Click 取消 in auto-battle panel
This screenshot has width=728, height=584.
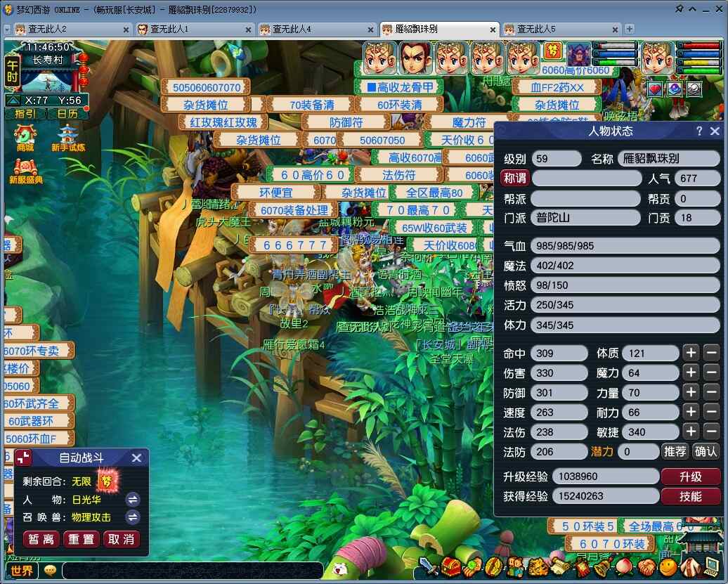point(121,539)
